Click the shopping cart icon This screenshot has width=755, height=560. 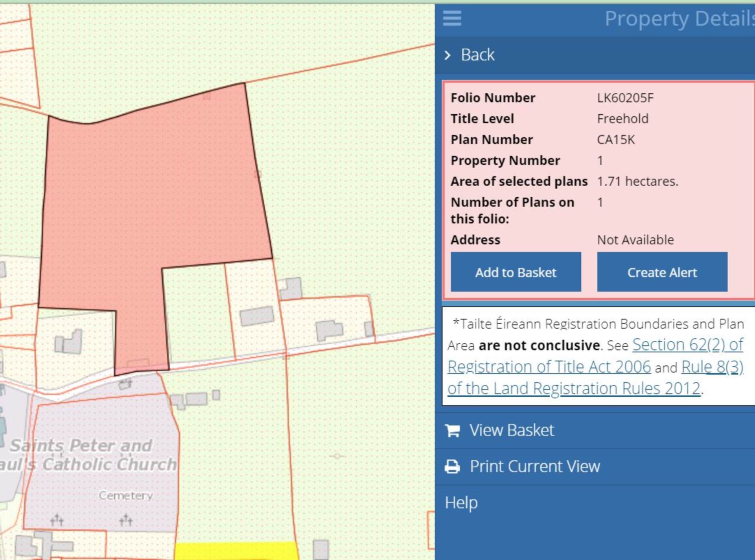click(452, 430)
